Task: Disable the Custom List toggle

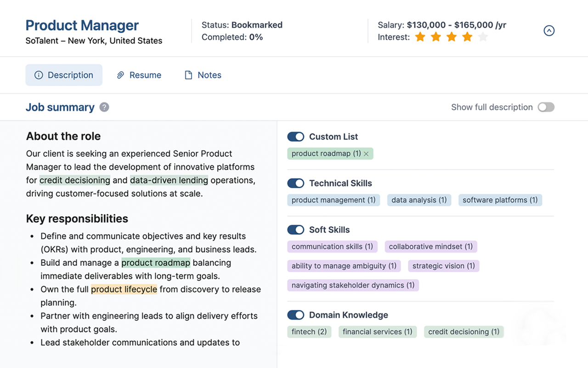Action: (296, 137)
